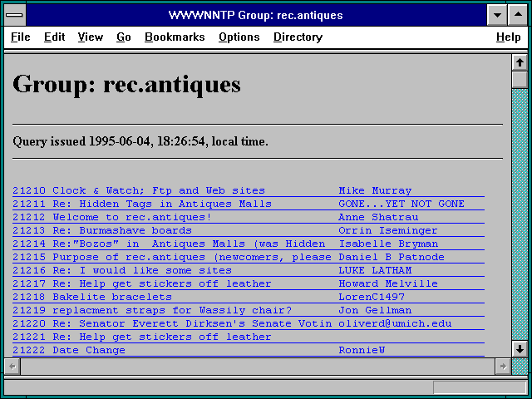The width and height of the screenshot is (532, 399).
Task: Minimize the window with the down-arrow button
Action: [x=497, y=15]
